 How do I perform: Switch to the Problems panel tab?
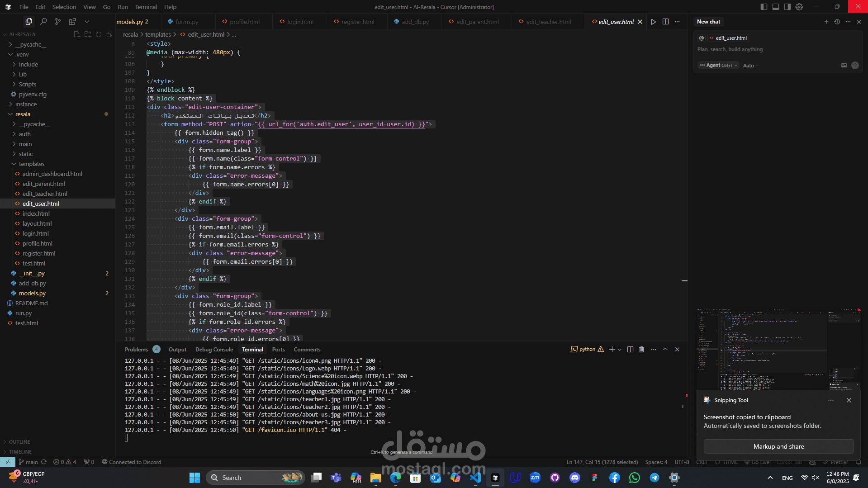point(136,350)
